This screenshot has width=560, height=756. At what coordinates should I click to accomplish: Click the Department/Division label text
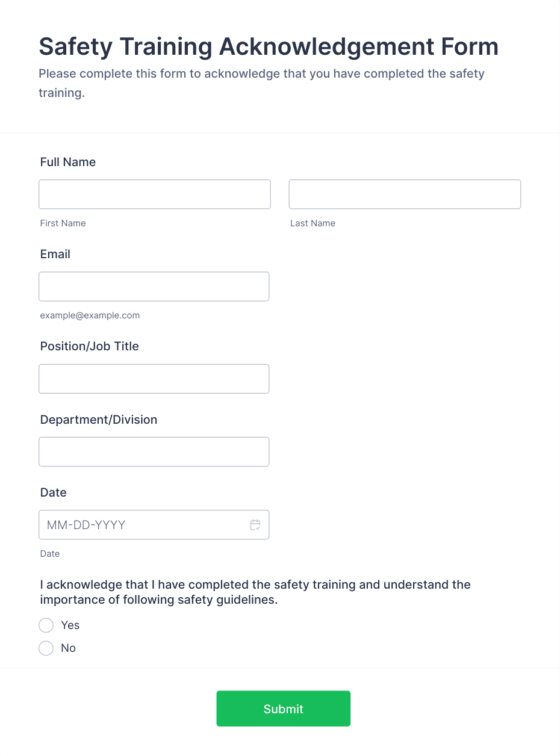pyautogui.click(x=99, y=420)
